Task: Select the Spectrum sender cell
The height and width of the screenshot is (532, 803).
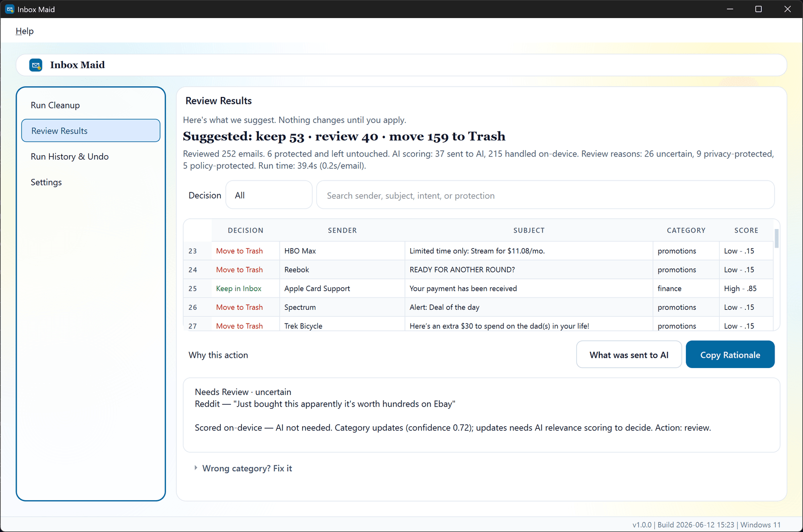Action: coord(342,307)
